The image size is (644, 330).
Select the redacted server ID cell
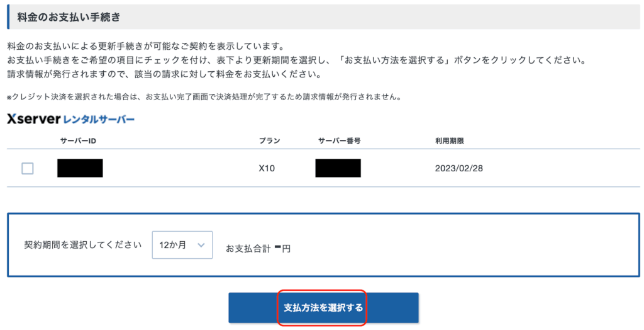click(x=80, y=168)
